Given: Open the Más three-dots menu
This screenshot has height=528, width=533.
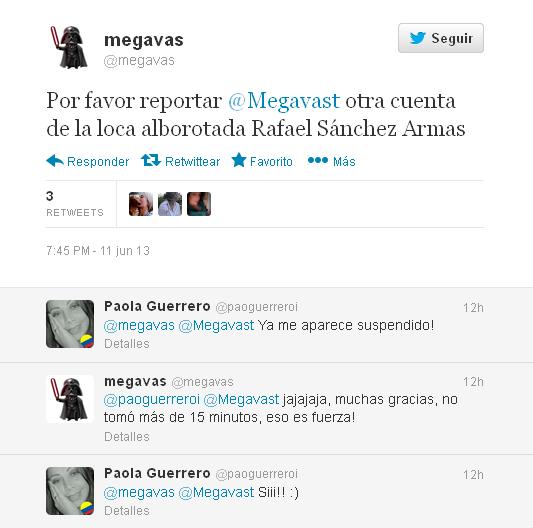Looking at the screenshot, I should pyautogui.click(x=317, y=160).
